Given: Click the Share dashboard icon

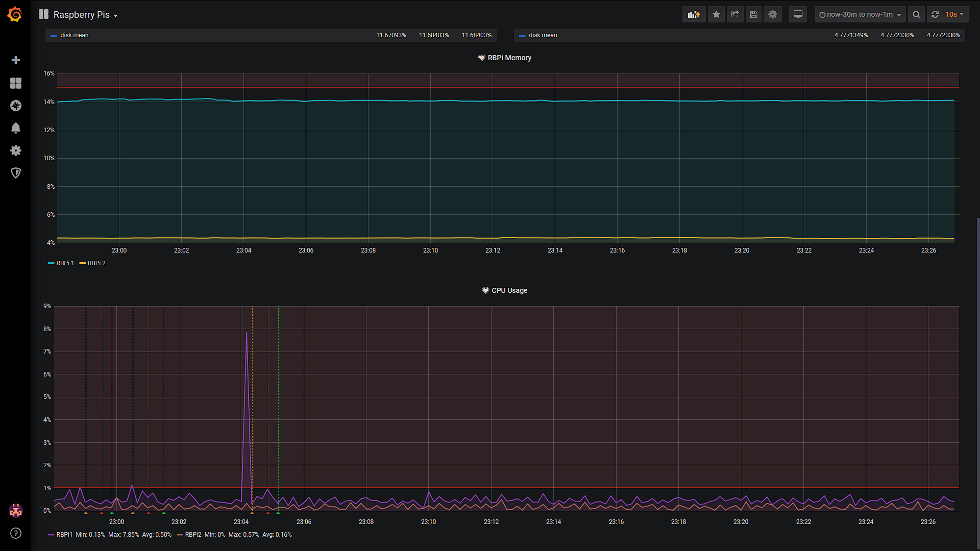Looking at the screenshot, I should pos(735,14).
